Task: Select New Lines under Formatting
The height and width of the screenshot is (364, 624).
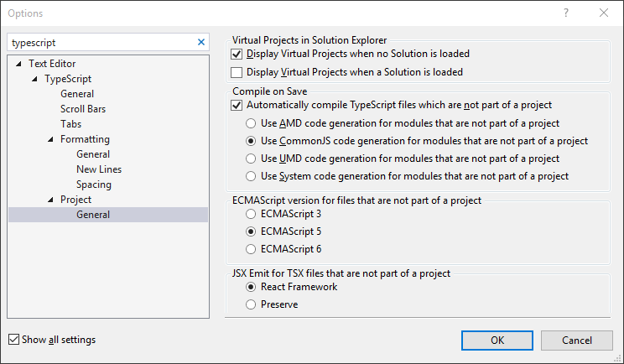Action: (x=99, y=169)
